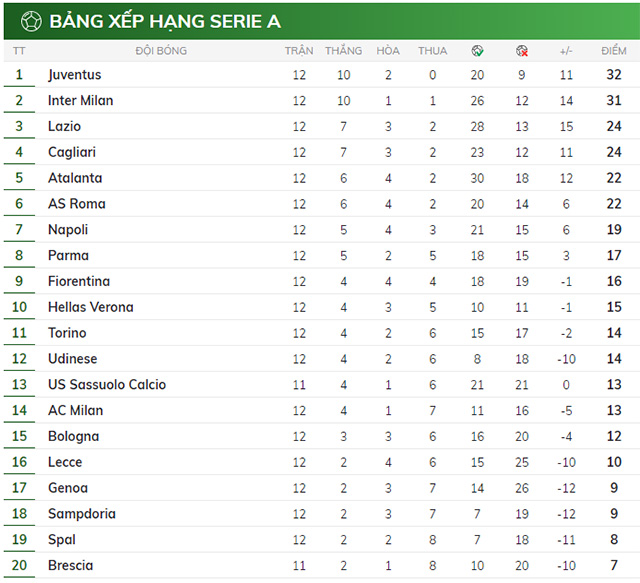The image size is (640, 583).
Task: Click the goals scored column icon
Action: 478,50
